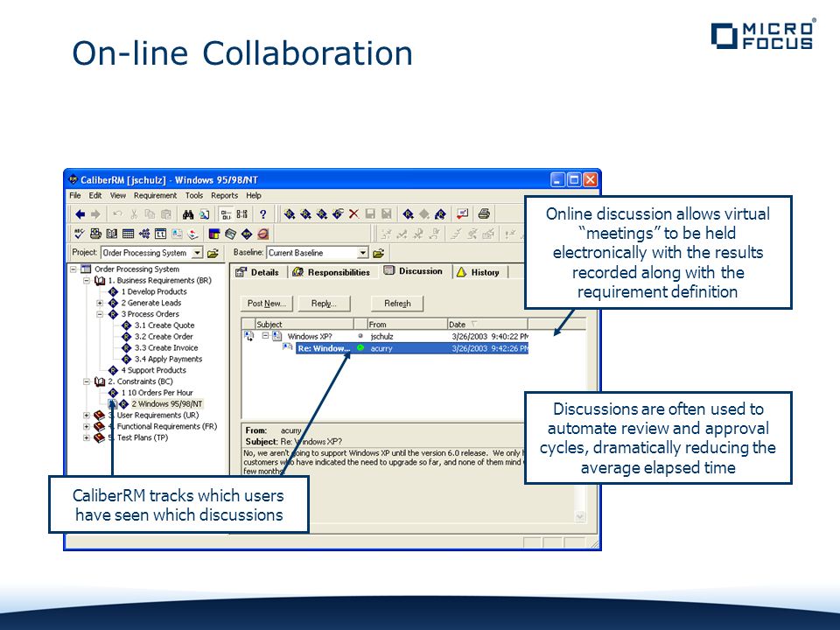
Task: Click the Save floppy disk icon
Action: pos(369,214)
